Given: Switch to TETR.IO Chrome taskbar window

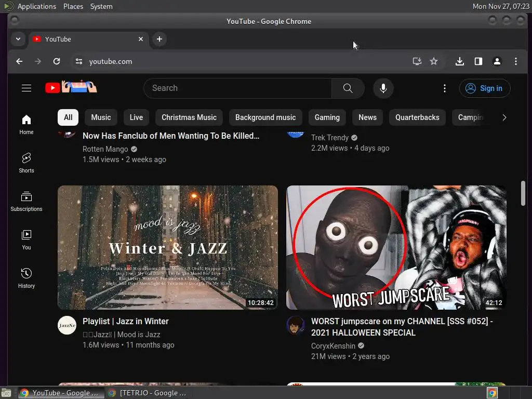Looking at the screenshot, I should click(x=147, y=393).
